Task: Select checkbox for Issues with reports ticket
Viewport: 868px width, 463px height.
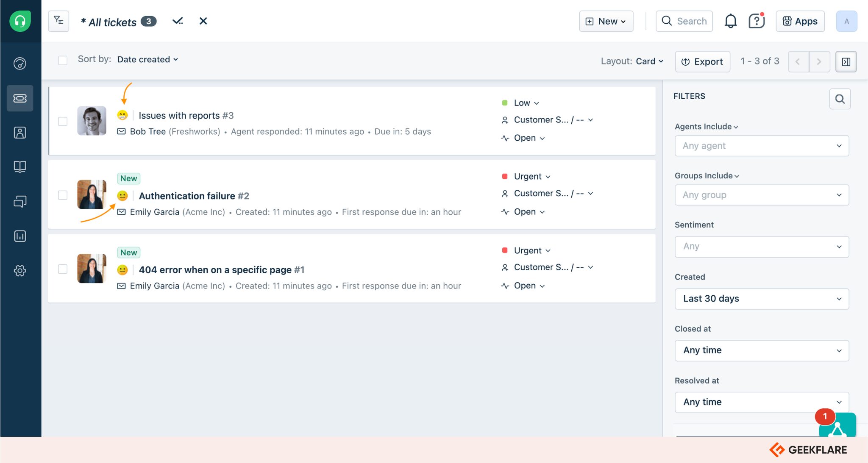Action: 63,121
